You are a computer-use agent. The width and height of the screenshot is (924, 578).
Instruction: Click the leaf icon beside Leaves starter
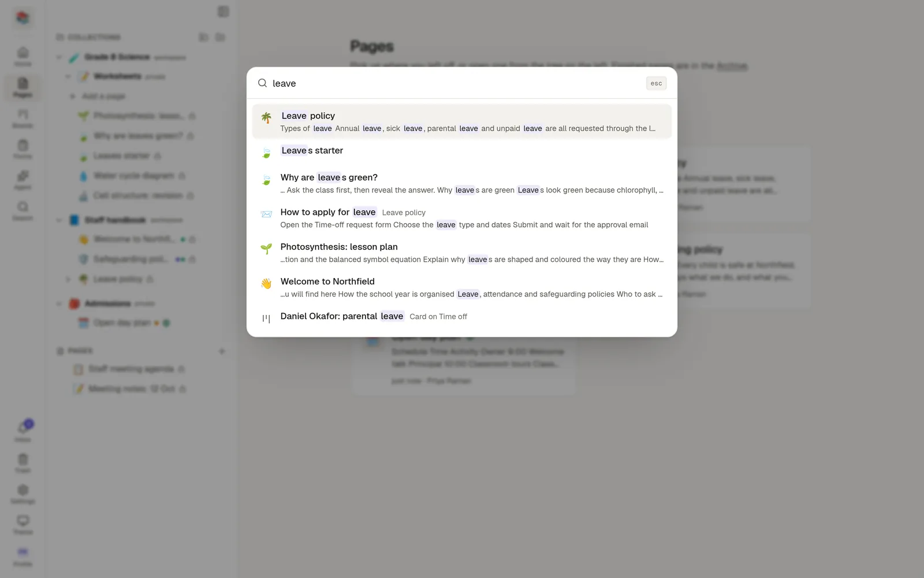[266, 153]
